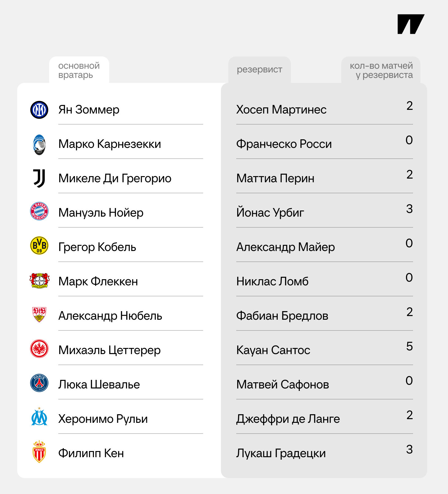448x494 pixels.
Task: Click the name Ян Зоммер
Action: [x=89, y=110]
